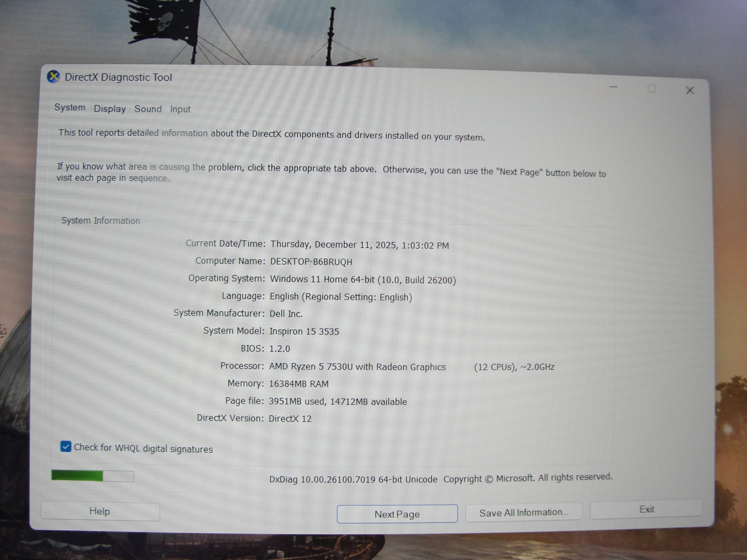
Task: Click page file 3951MB used value
Action: point(338,401)
